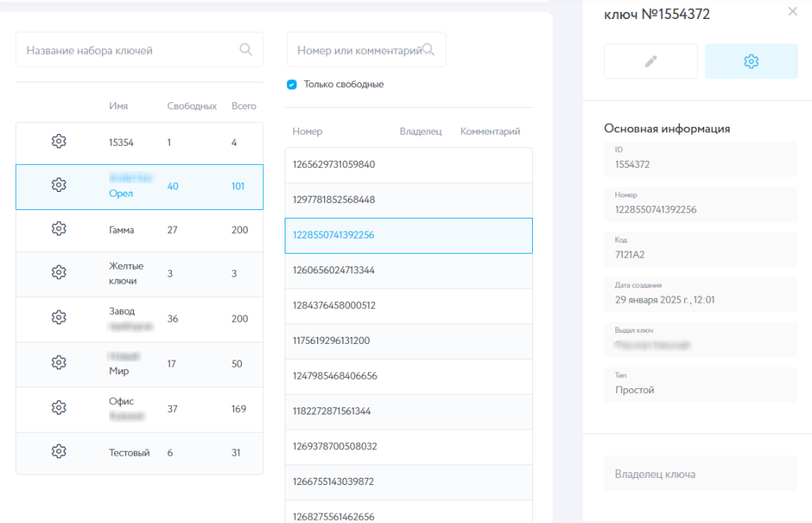Image resolution: width=812 pixels, height=523 pixels.
Task: Click the Название набора ключей search box
Action: click(x=127, y=48)
